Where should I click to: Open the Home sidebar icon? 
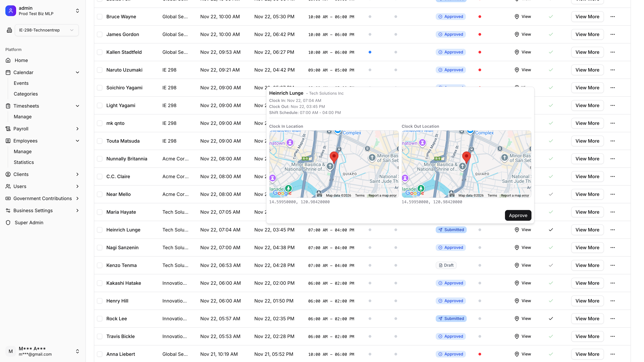(8, 60)
